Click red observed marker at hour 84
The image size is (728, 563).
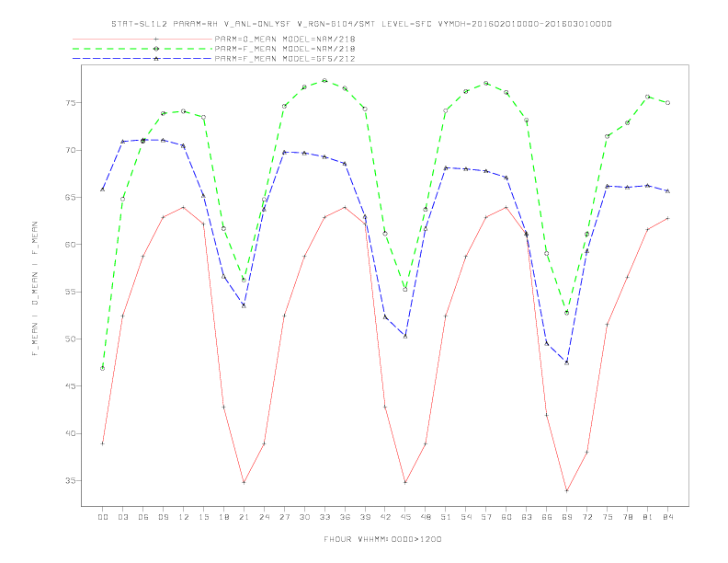tap(668, 218)
